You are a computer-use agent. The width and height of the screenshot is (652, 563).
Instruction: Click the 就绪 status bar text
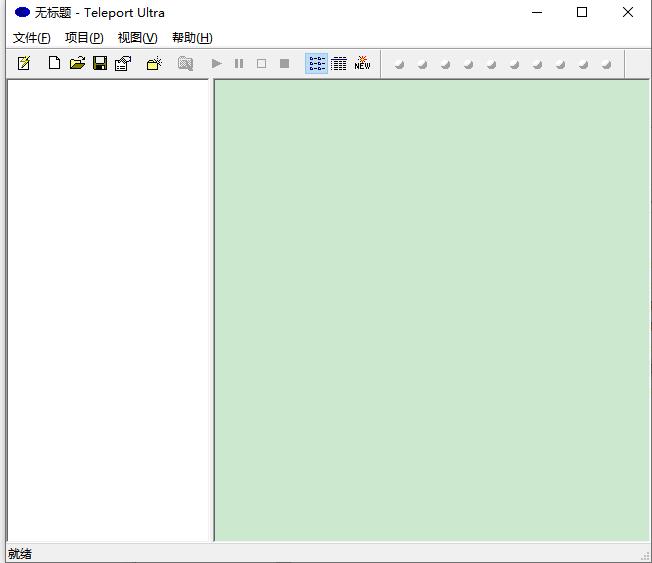tap(20, 553)
